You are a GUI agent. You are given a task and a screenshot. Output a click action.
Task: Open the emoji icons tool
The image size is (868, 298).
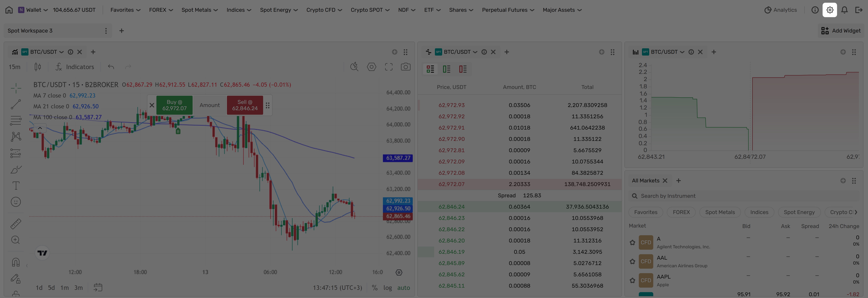16,202
